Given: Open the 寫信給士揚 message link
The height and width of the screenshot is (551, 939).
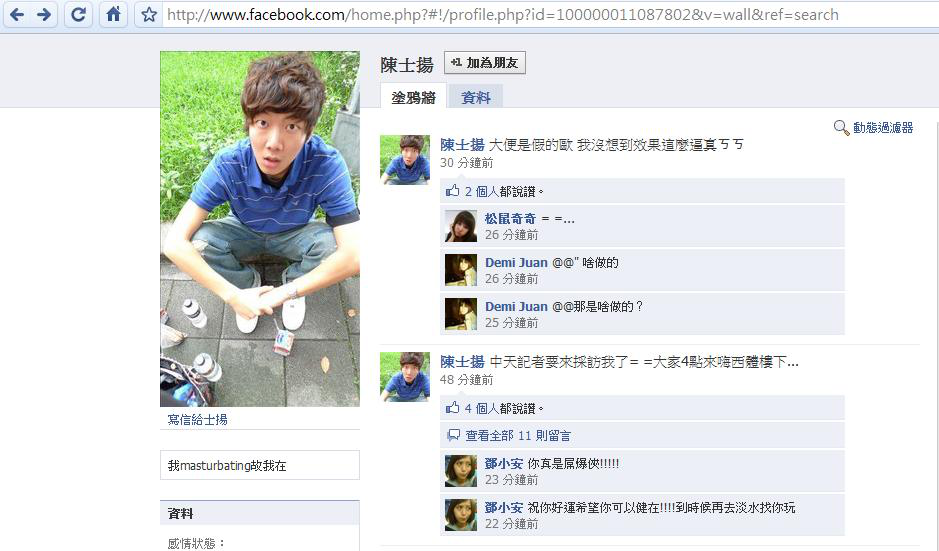Looking at the screenshot, I should tap(198, 419).
